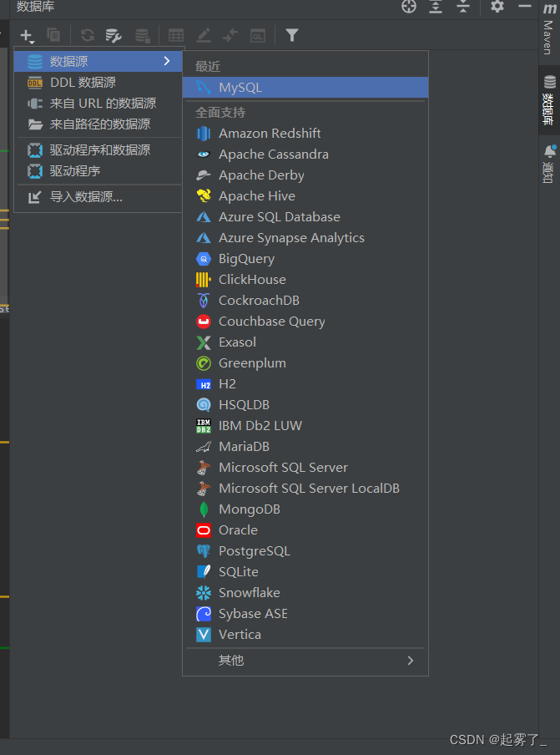The height and width of the screenshot is (755, 560).
Task: Choose 来自路径的数据源 entry
Action: (98, 124)
